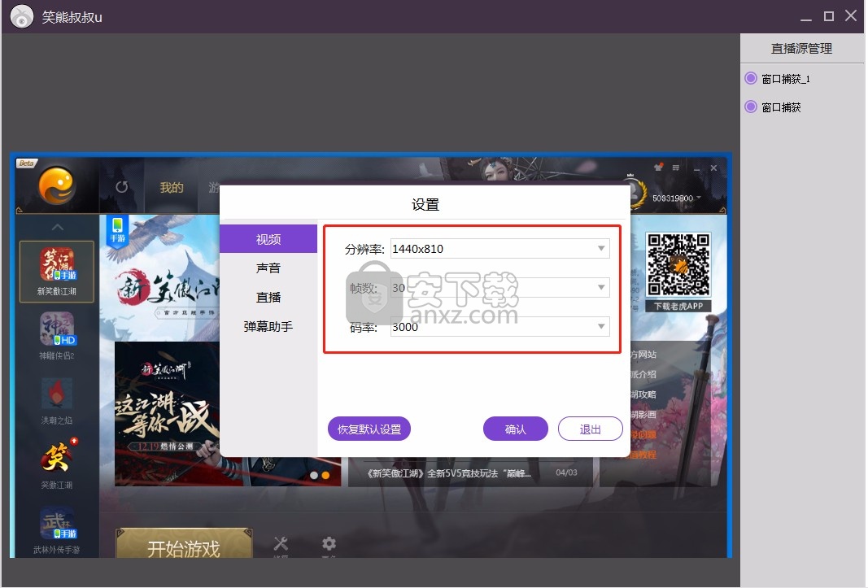Click the 1440x810 resolution field
868x588 pixels.
(499, 249)
